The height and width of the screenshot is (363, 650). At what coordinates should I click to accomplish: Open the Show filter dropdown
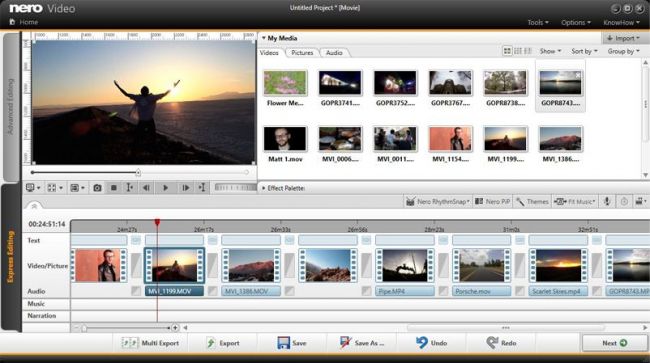coord(550,51)
